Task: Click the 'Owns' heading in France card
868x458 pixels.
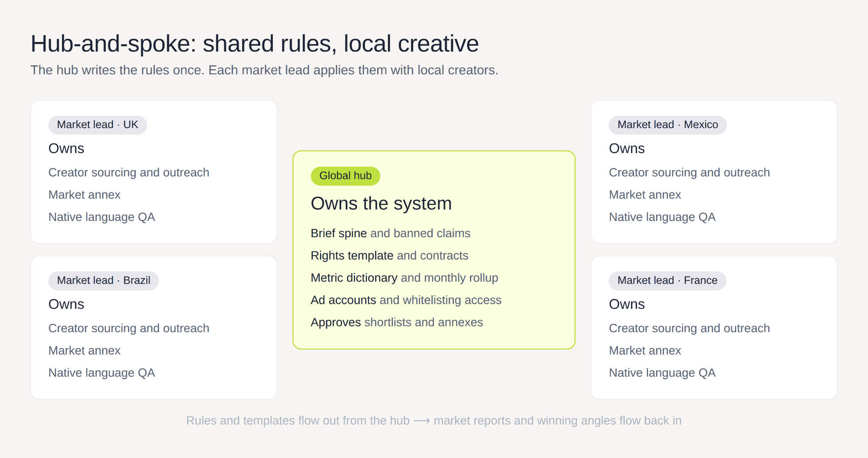Action: point(626,304)
